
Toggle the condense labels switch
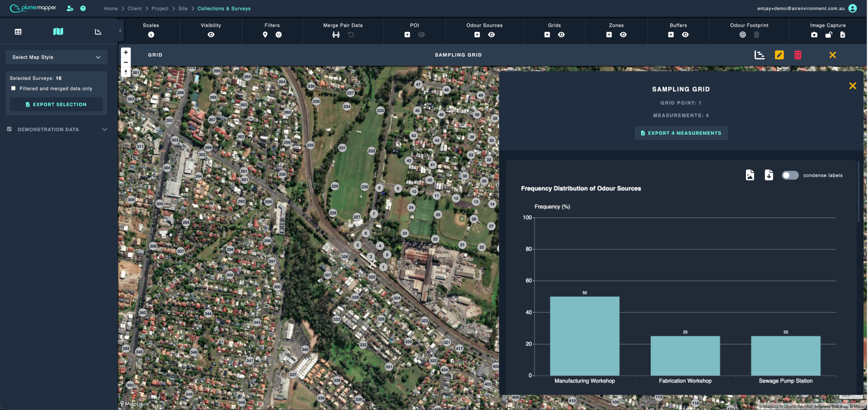790,175
